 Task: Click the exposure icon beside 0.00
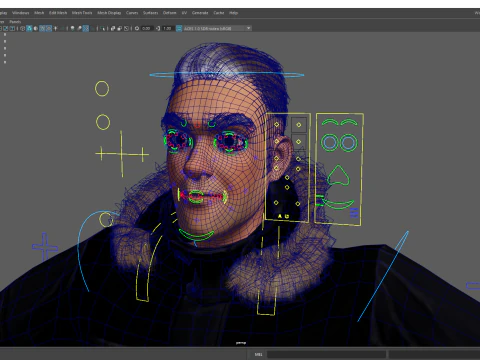(x=137, y=28)
